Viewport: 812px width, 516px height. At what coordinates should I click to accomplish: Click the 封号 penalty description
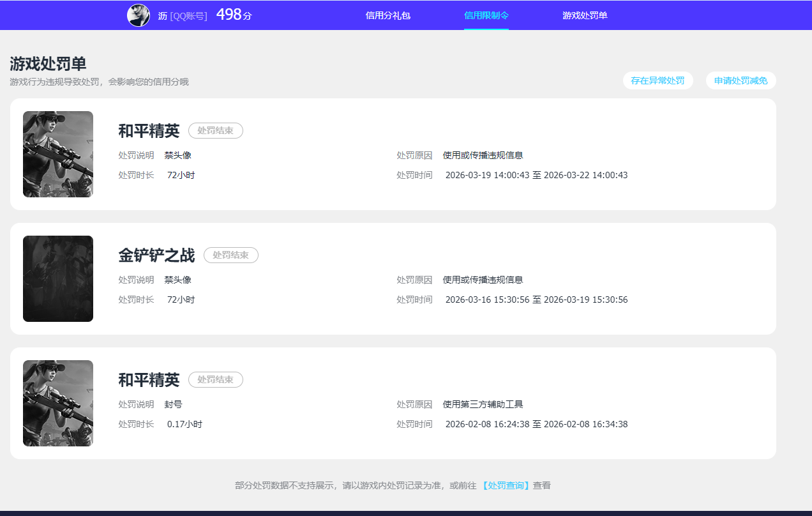[174, 404]
